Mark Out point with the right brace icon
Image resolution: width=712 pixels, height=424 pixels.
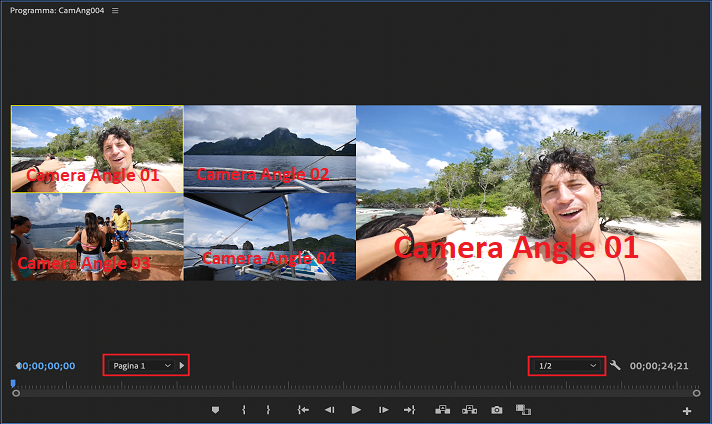268,410
